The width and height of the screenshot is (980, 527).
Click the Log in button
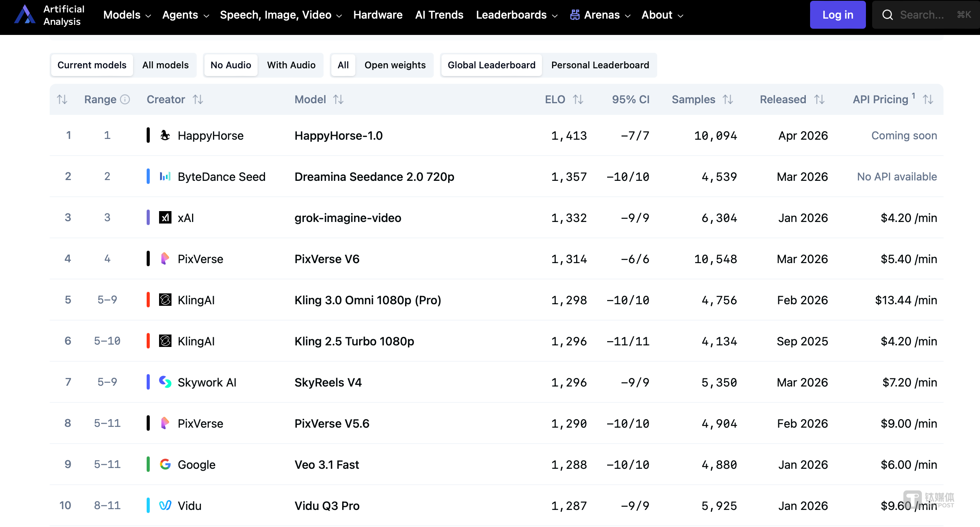[x=837, y=15]
